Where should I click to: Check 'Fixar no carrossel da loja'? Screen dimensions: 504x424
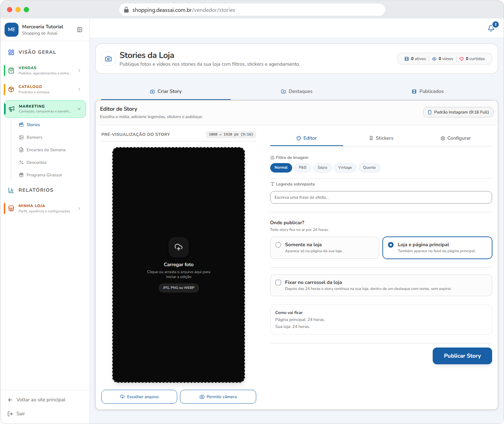[278, 283]
